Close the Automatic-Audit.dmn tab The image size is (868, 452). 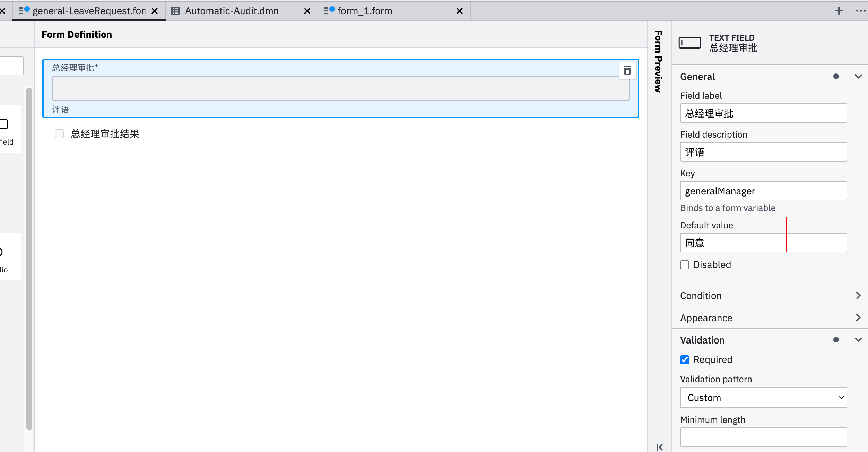[x=307, y=11]
